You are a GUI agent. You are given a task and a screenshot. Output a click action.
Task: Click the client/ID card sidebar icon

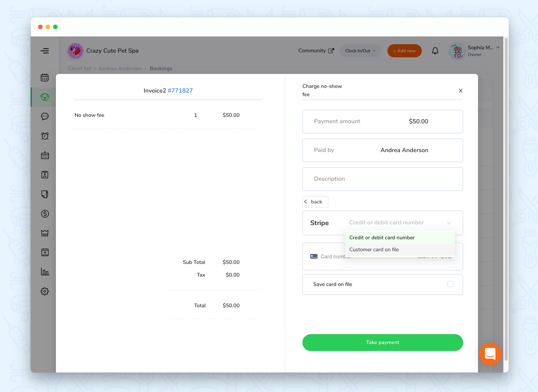[45, 174]
